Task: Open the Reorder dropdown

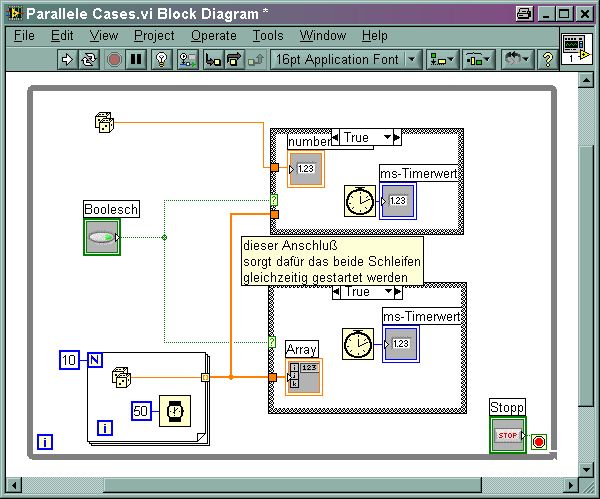Action: [x=517, y=60]
